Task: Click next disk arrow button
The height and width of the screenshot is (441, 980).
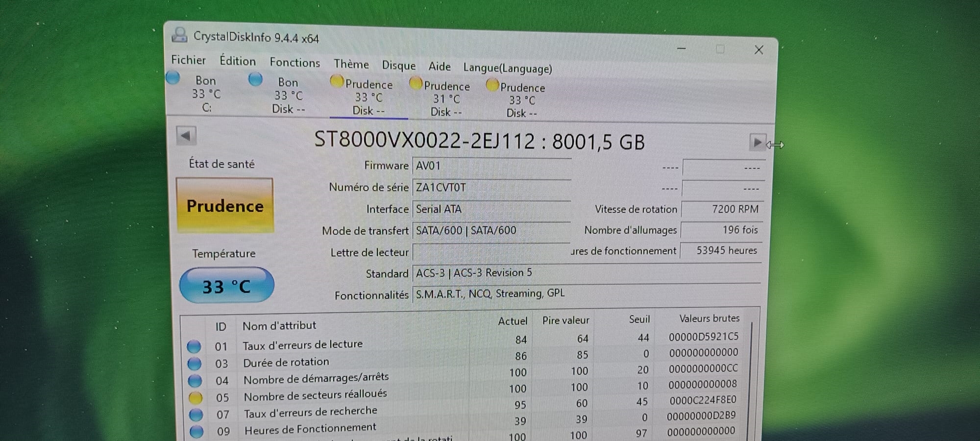Action: click(x=757, y=143)
